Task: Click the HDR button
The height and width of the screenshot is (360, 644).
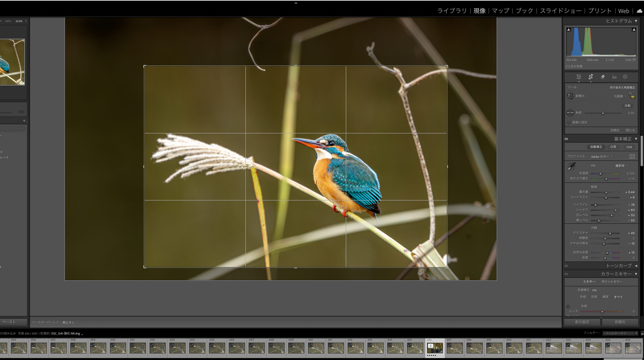Action: click(629, 147)
